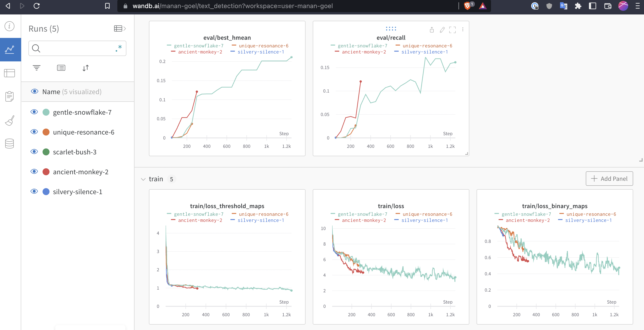Click the eval/best_hmean chart title
Image resolution: width=644 pixels, height=330 pixels.
pos(227,37)
